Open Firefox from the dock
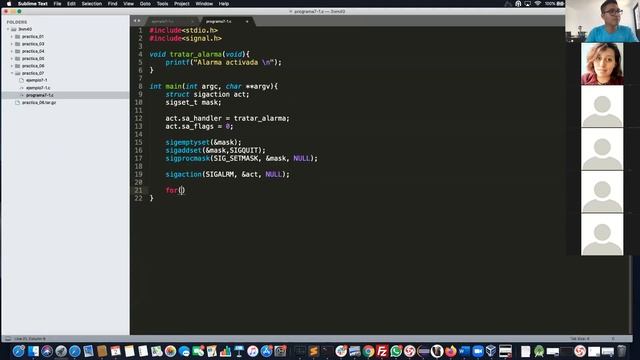The width and height of the screenshot is (640, 360). point(451,351)
